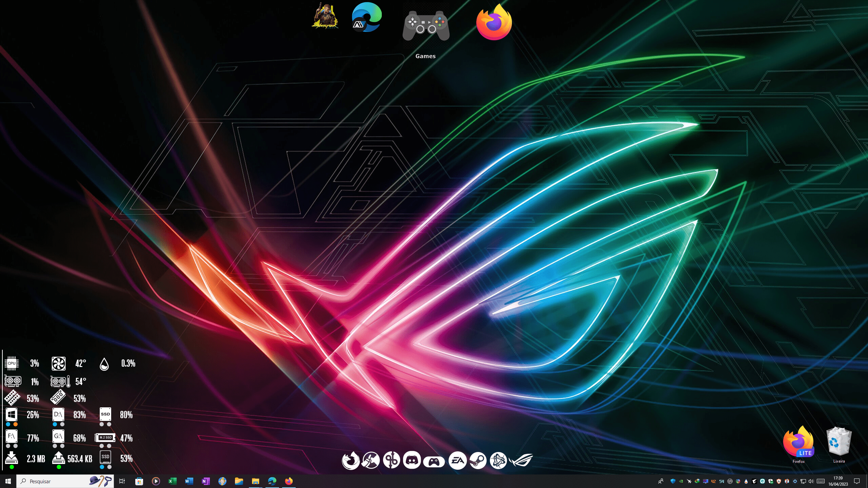Open the volume control tray icon

[x=811, y=481]
